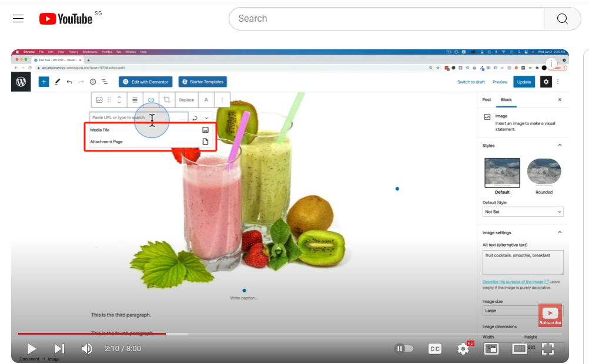Toggle closed captions with CC button
Image resolution: width=589 pixels, height=364 pixels.
point(434,349)
